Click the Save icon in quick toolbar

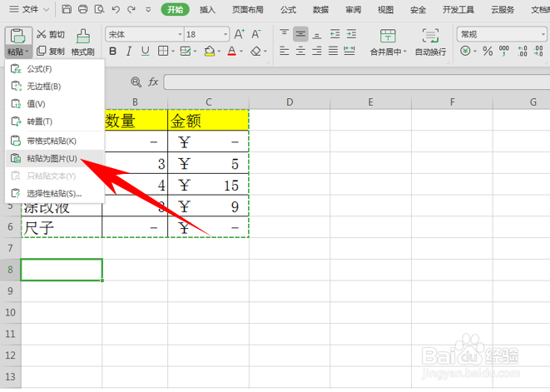[x=67, y=9]
